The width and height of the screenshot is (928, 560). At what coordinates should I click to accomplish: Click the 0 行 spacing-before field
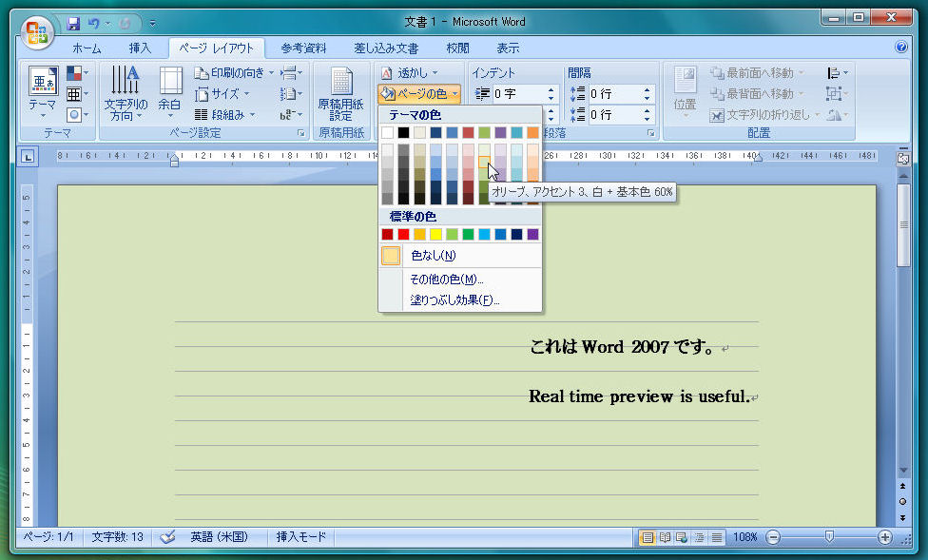click(614, 93)
